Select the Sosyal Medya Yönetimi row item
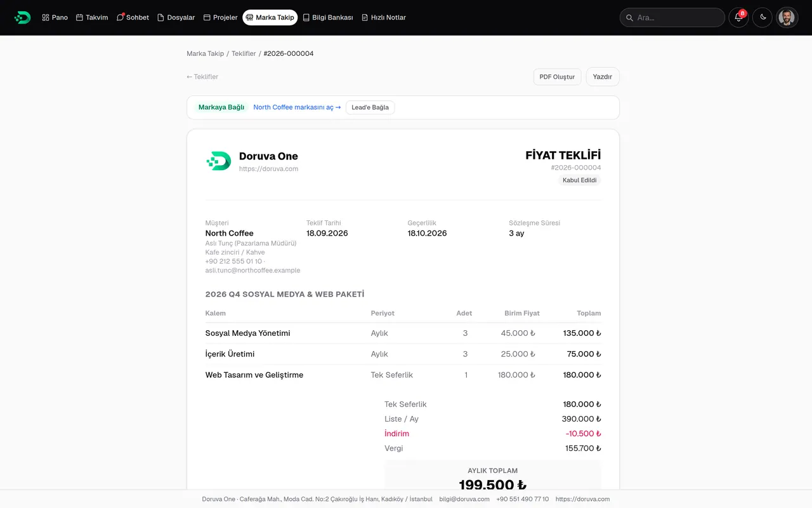812x508 pixels. coord(247,333)
